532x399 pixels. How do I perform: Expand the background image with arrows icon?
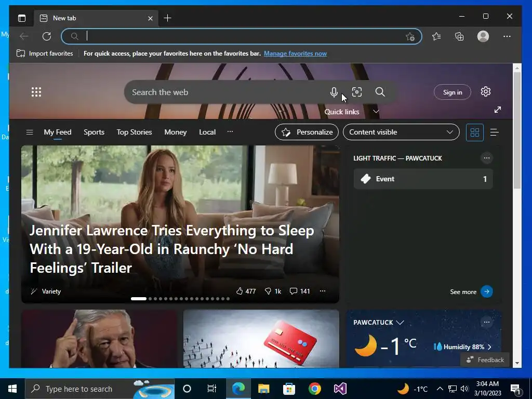[x=498, y=110]
